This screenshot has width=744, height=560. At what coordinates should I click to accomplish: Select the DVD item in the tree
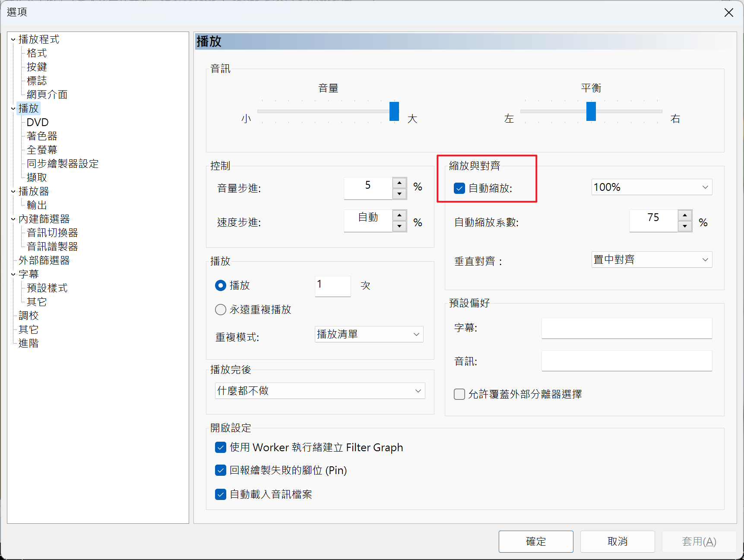[x=37, y=122]
